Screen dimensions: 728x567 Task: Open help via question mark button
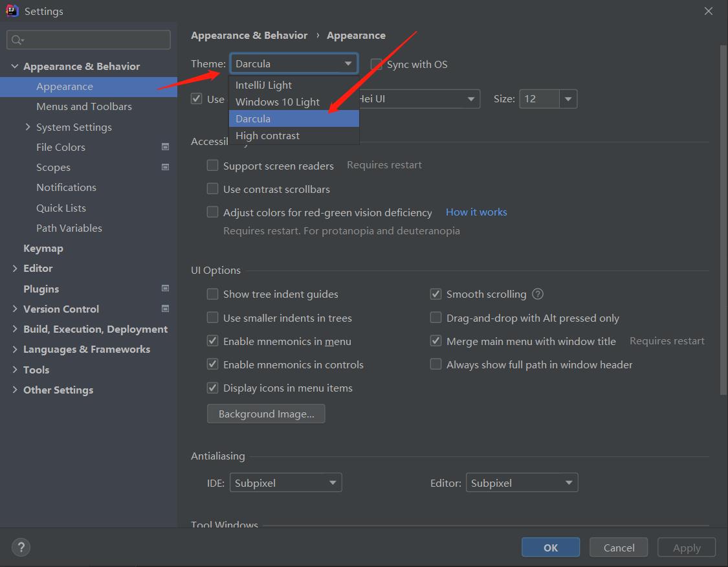[21, 547]
